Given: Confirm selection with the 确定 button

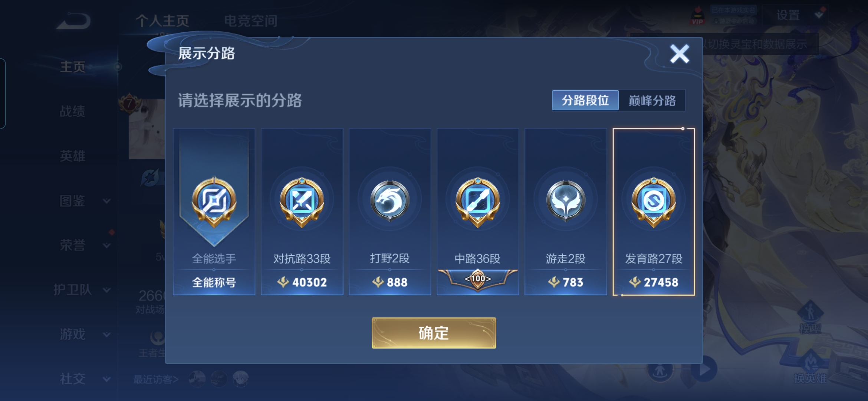Looking at the screenshot, I should pos(434,333).
